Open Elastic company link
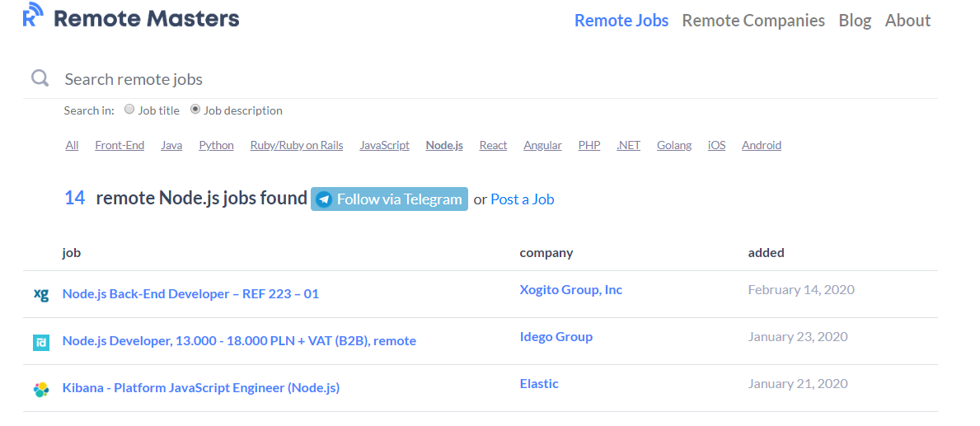The width and height of the screenshot is (980, 426). click(539, 384)
